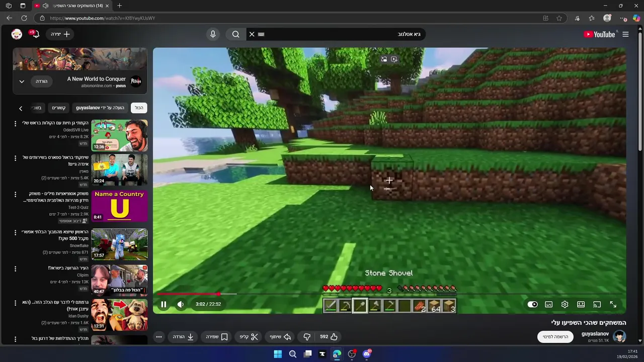Open the YouTube main menu hamburger

click(625, 34)
